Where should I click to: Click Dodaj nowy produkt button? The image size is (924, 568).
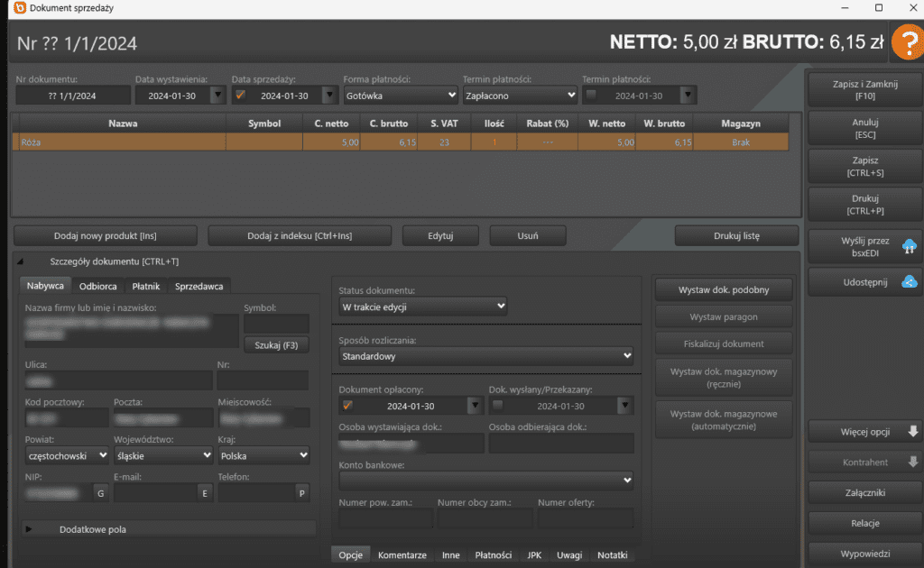pyautogui.click(x=105, y=235)
